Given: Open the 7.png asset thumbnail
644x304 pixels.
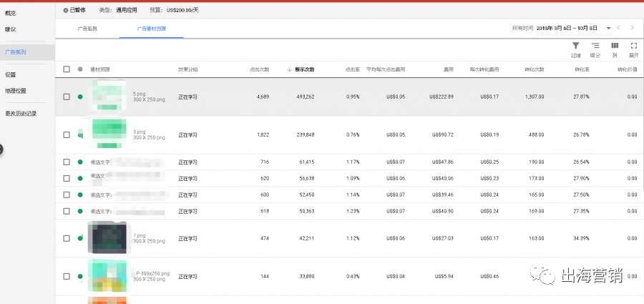Looking at the screenshot, I should point(107,237).
